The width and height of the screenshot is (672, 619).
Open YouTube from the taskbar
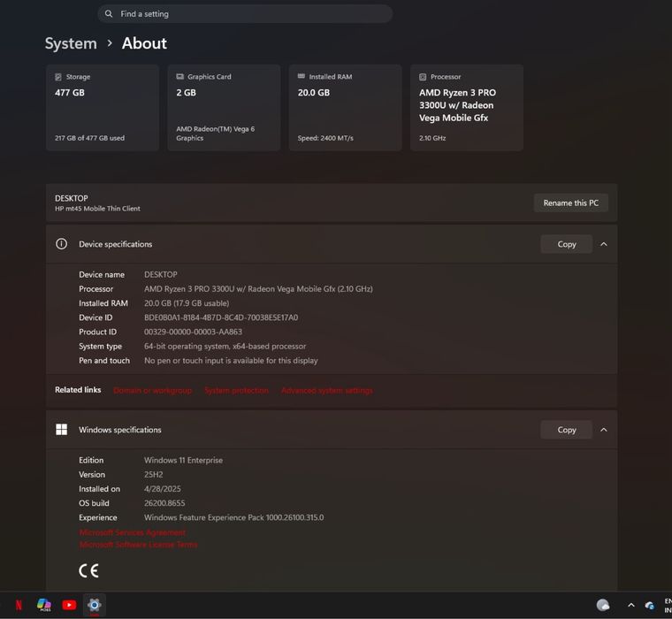point(69,605)
